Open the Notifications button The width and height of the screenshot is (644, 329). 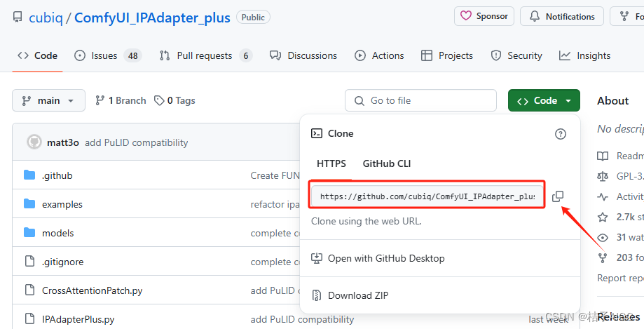[x=562, y=16]
